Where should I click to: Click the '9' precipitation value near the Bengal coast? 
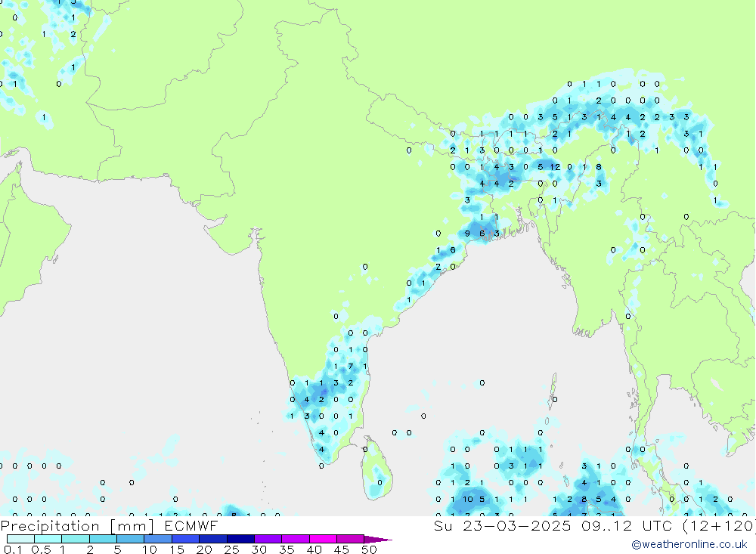[467, 234]
